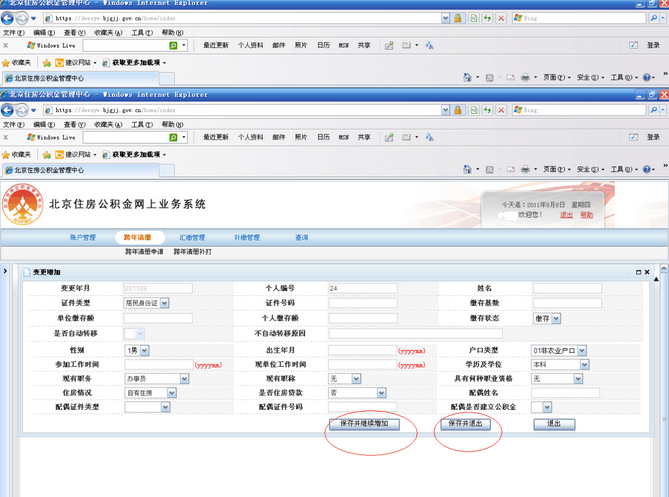Screen dimensions: 669x497
Task: Open the 性别 dropdown showing 1男
Action: [x=145, y=350]
